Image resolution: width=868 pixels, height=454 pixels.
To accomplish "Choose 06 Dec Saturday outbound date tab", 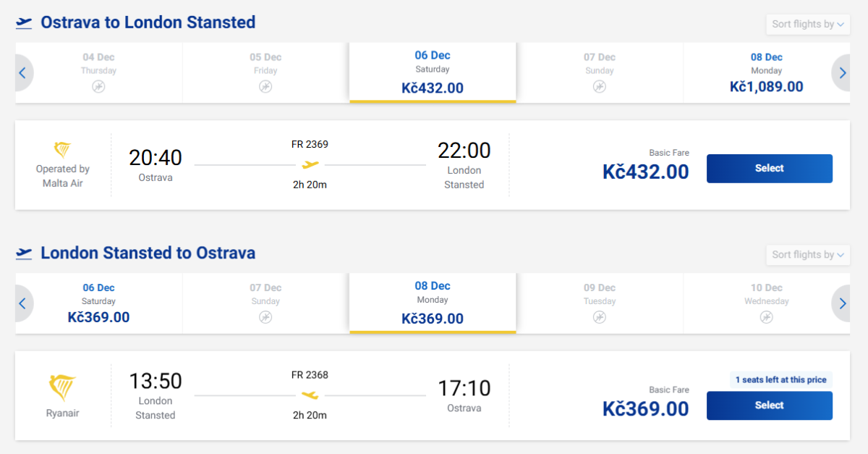I will coord(433,72).
